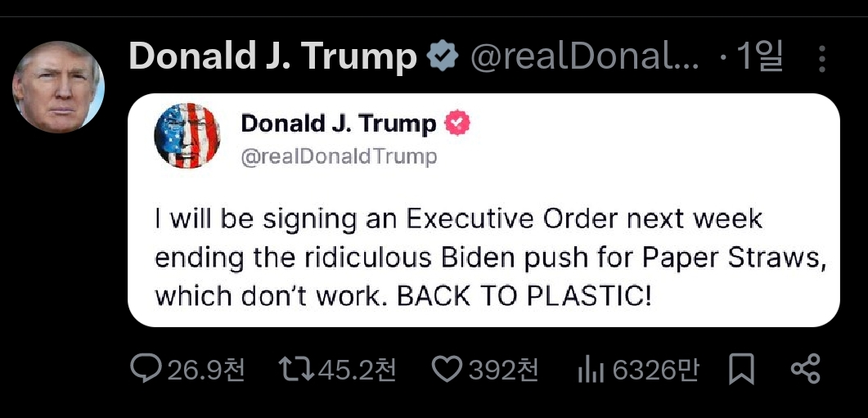Click the 392천 like count
868x418 pixels.
pyautogui.click(x=503, y=370)
